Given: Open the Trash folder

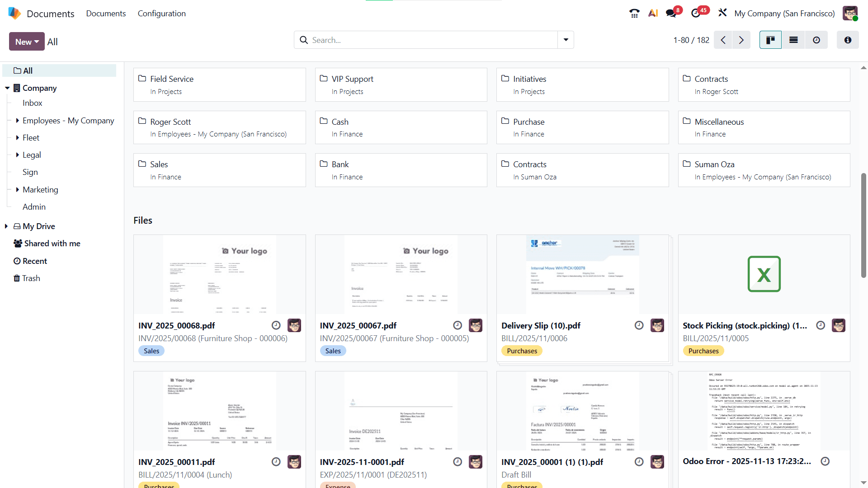Looking at the screenshot, I should (31, 278).
